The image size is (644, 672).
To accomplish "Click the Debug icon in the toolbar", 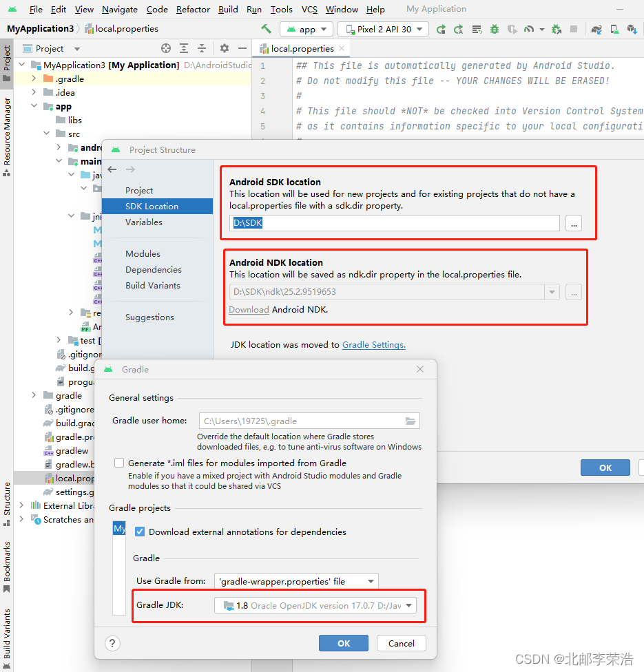I will click(x=493, y=30).
